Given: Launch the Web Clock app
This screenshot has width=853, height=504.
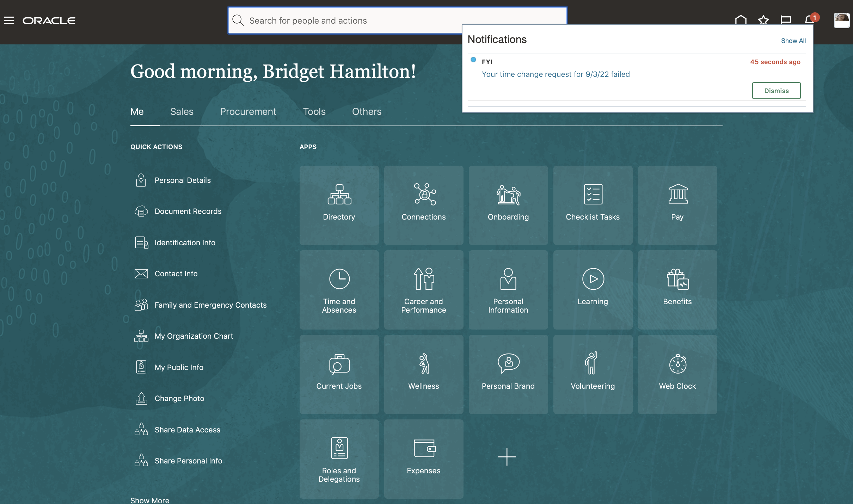Looking at the screenshot, I should coord(677,374).
